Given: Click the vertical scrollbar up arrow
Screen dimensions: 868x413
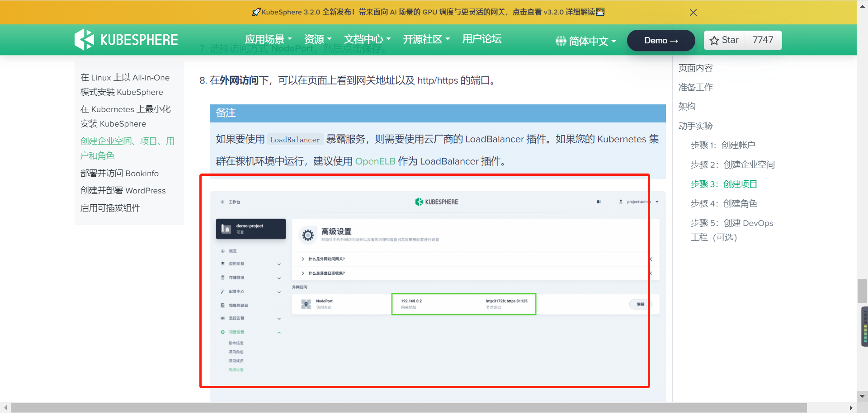Looking at the screenshot, I should [x=862, y=6].
